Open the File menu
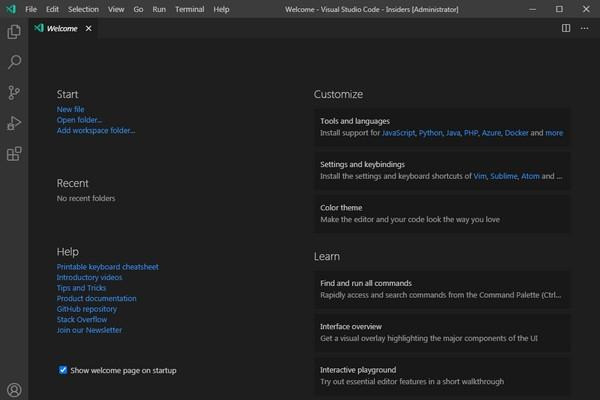 coord(31,9)
